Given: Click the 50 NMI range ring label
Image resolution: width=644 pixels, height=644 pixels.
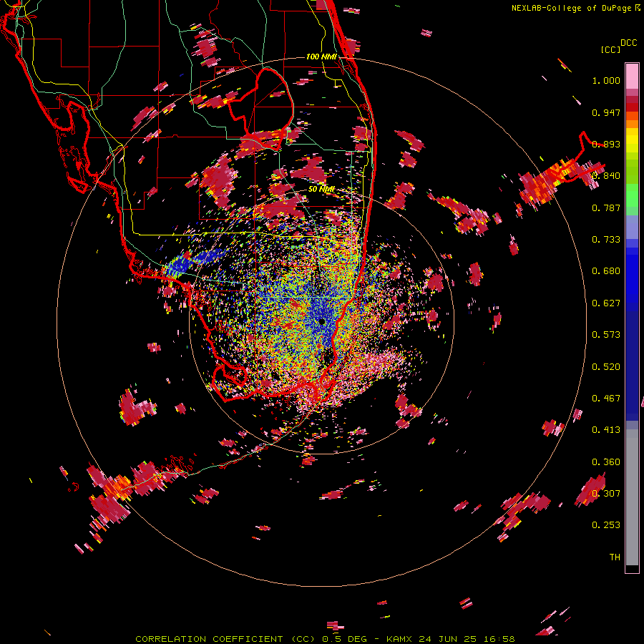Looking at the screenshot, I should point(321,190).
